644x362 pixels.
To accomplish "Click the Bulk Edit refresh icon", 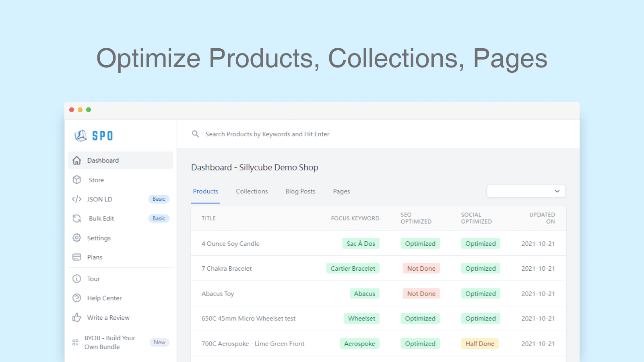I will [x=77, y=218].
